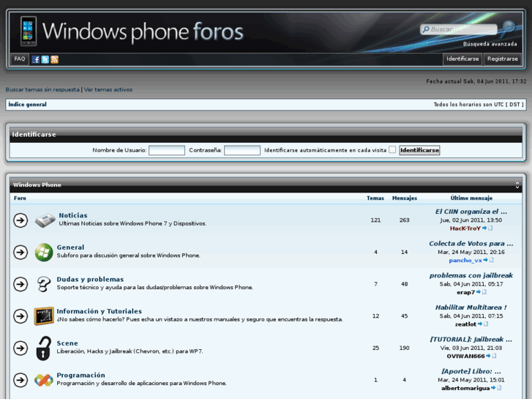
Task: Open last post 'problemas con jailbreak'
Action: [471, 275]
